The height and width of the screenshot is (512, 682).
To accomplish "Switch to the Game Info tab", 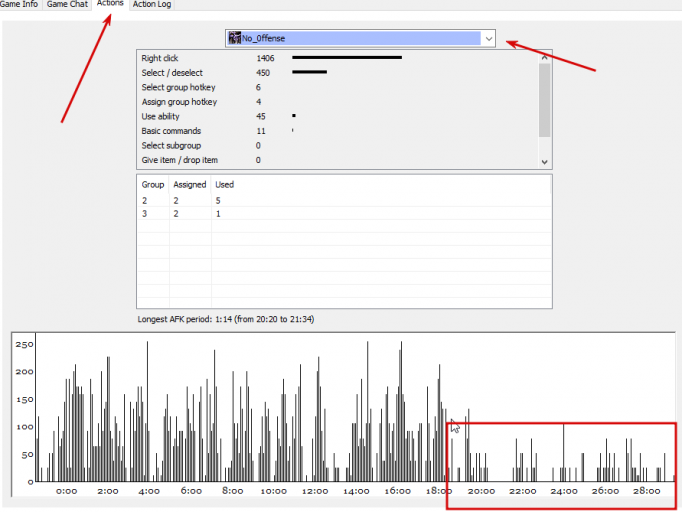I will (19, 4).
